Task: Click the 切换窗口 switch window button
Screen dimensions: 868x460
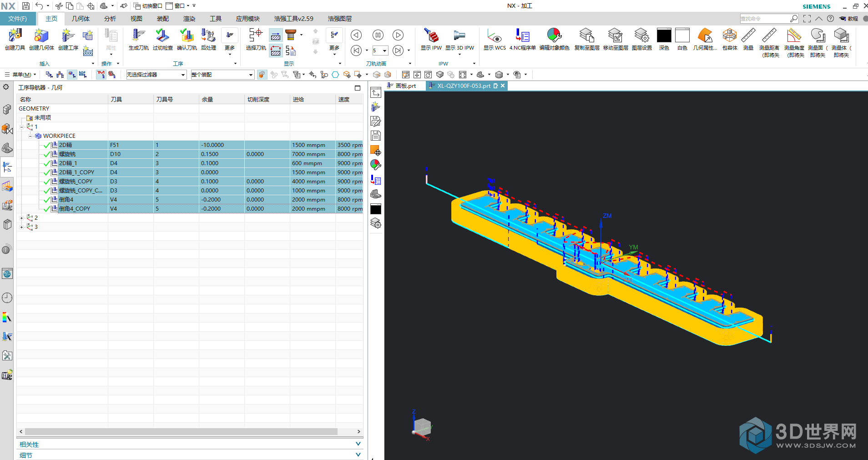Action: (148, 6)
